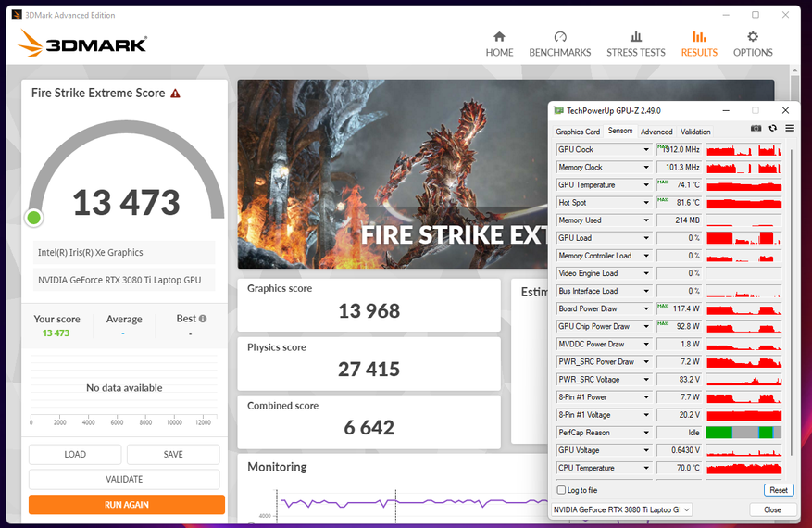This screenshot has width=812, height=528.
Task: Click the GPU-Z title bar app icon
Action: (x=558, y=110)
